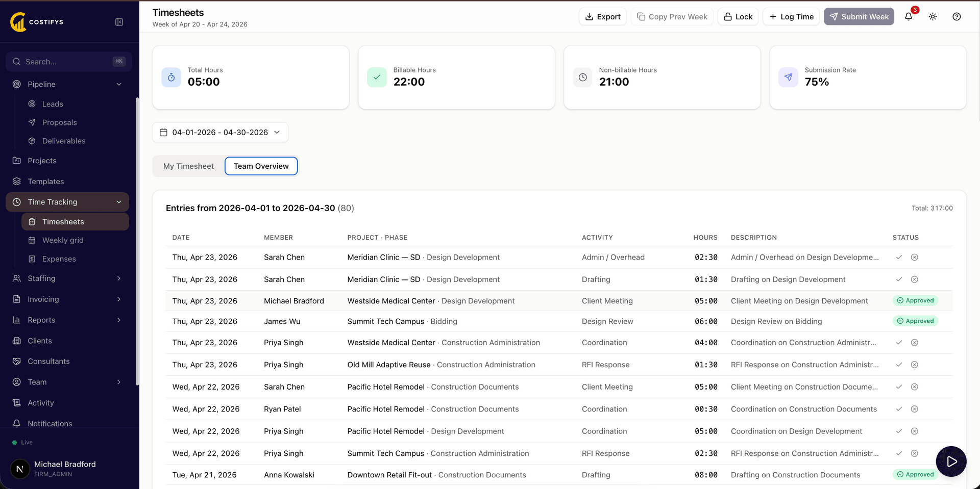Approve Old Mill Adaptive Reuse RFI entry
Image resolution: width=980 pixels, height=489 pixels.
click(x=899, y=365)
